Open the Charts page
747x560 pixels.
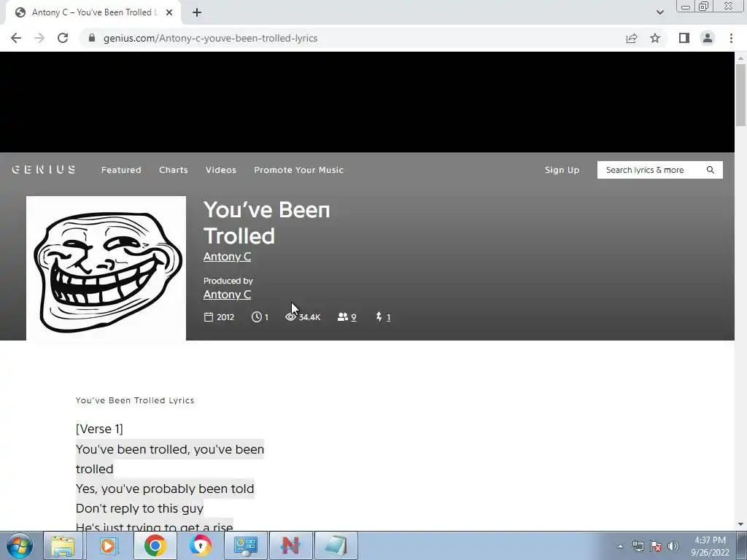pyautogui.click(x=174, y=170)
